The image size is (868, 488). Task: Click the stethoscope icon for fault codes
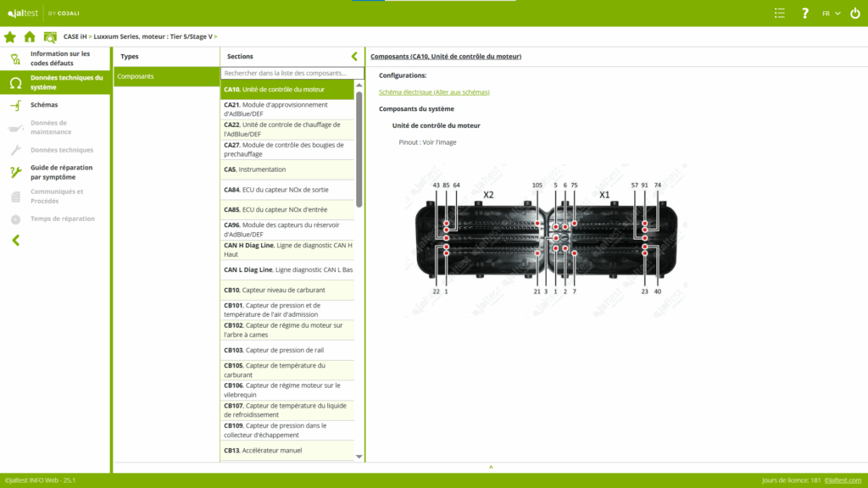pyautogui.click(x=15, y=58)
